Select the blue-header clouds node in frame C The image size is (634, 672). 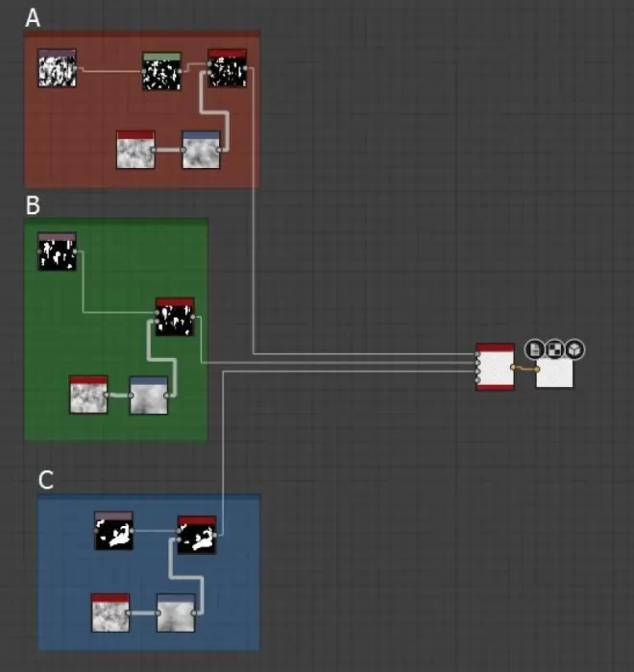[x=176, y=612]
